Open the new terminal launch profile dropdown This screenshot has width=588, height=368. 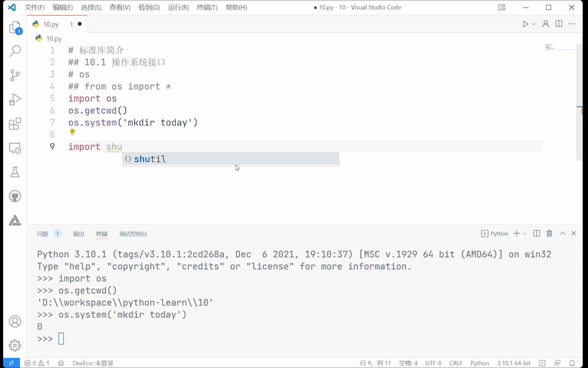click(525, 234)
